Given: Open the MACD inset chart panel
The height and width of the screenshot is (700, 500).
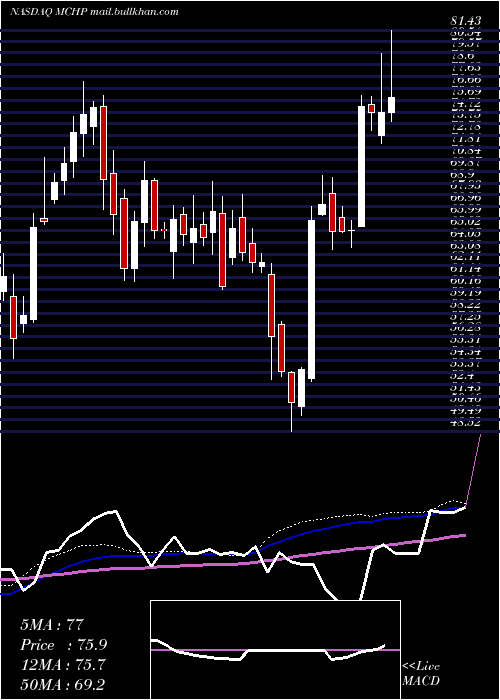Looking at the screenshot, I should pos(275,650).
